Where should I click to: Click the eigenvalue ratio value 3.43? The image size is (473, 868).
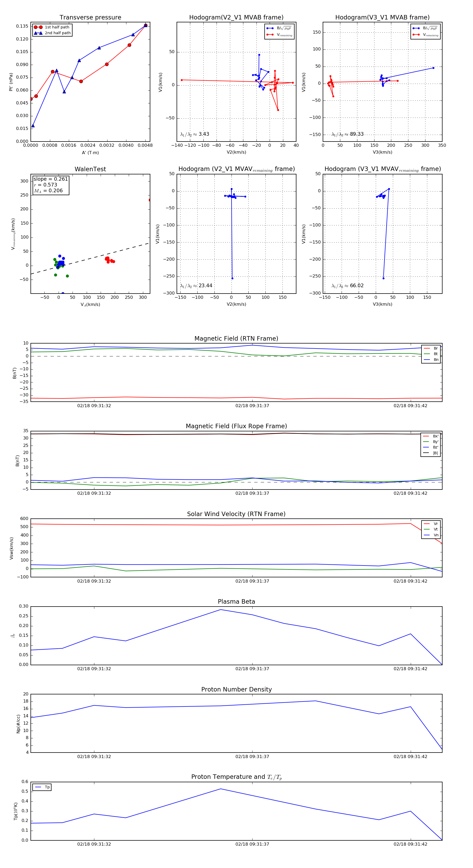point(204,134)
